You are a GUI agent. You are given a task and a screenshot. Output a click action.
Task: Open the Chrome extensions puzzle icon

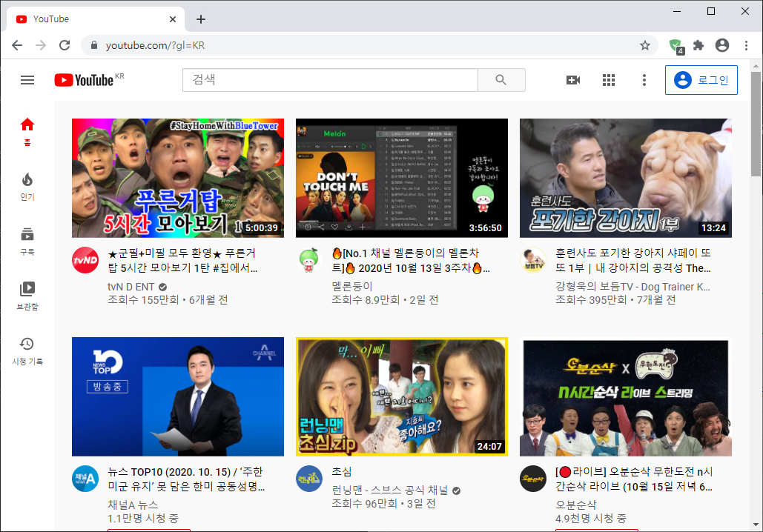coord(698,45)
